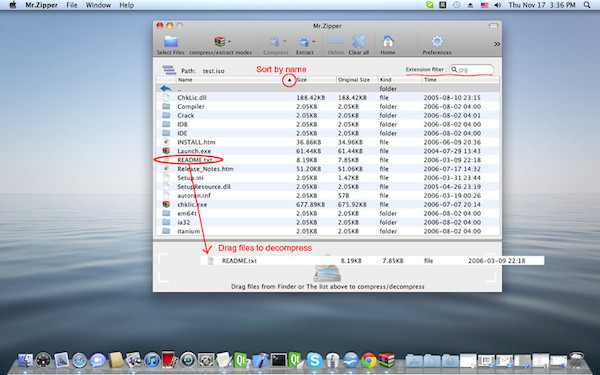Image resolution: width=600 pixels, height=375 pixels.
Task: Select the Setup.ini file
Action: 328,178
